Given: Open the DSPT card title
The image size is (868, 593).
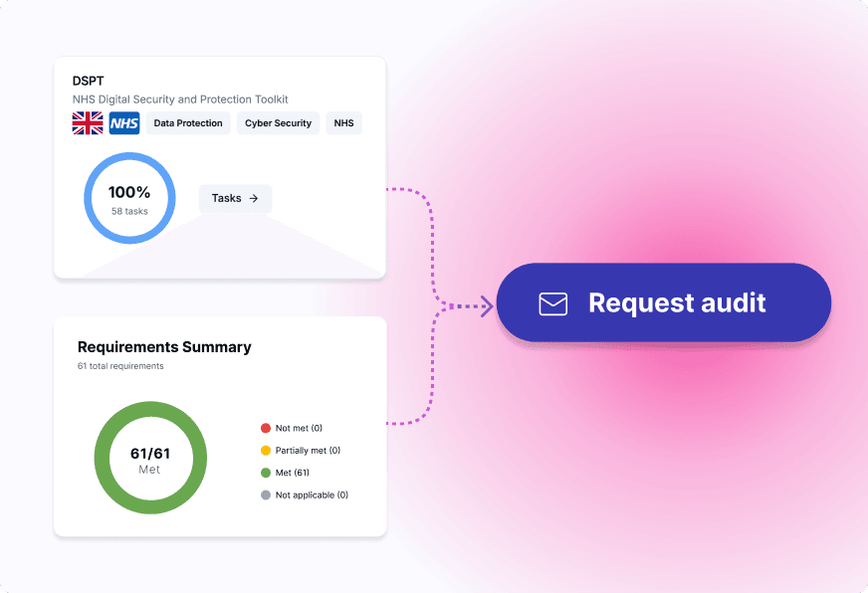Looking at the screenshot, I should click(x=89, y=81).
